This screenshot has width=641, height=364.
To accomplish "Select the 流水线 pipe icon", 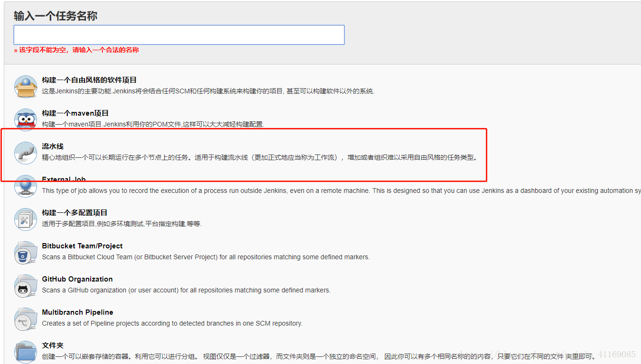I will click(25, 153).
